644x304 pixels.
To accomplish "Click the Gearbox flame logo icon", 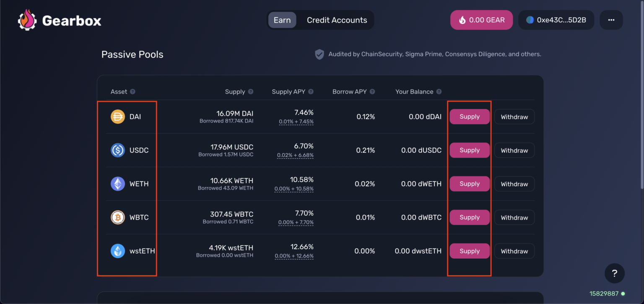I will pyautogui.click(x=28, y=20).
